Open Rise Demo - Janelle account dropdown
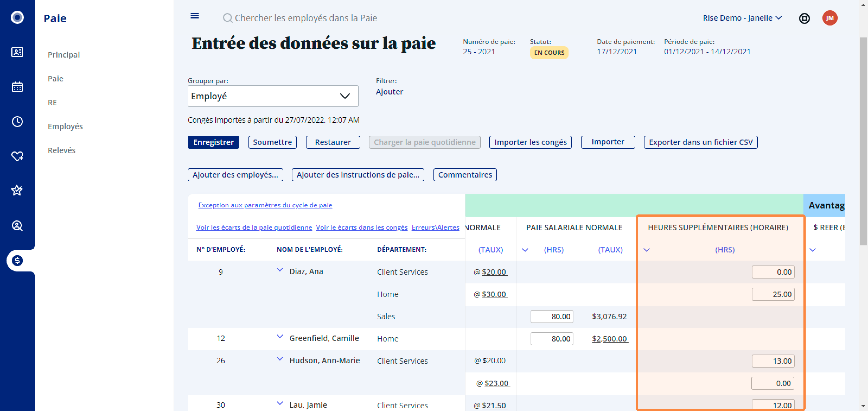 pyautogui.click(x=742, y=18)
